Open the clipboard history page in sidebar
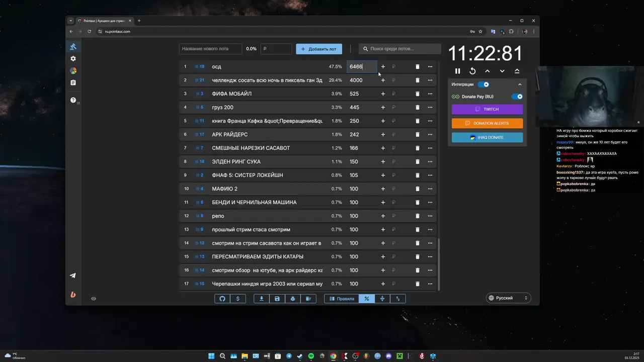Screen dimensions: 644x362 [x=73, y=82]
